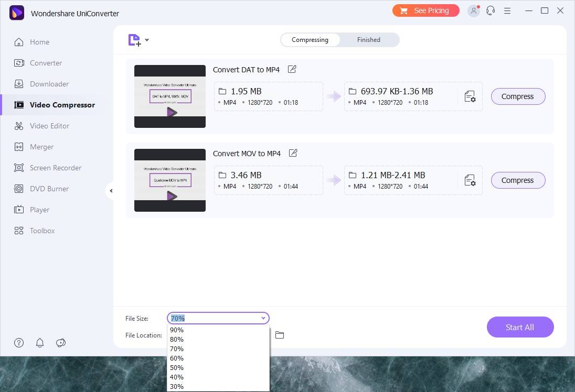Open the file location folder icon

pos(280,335)
